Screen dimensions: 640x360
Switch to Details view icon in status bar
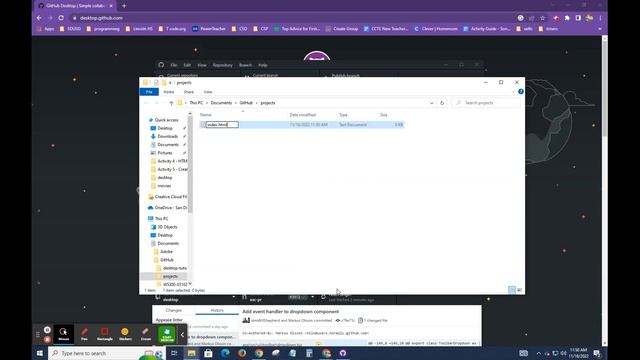511,290
